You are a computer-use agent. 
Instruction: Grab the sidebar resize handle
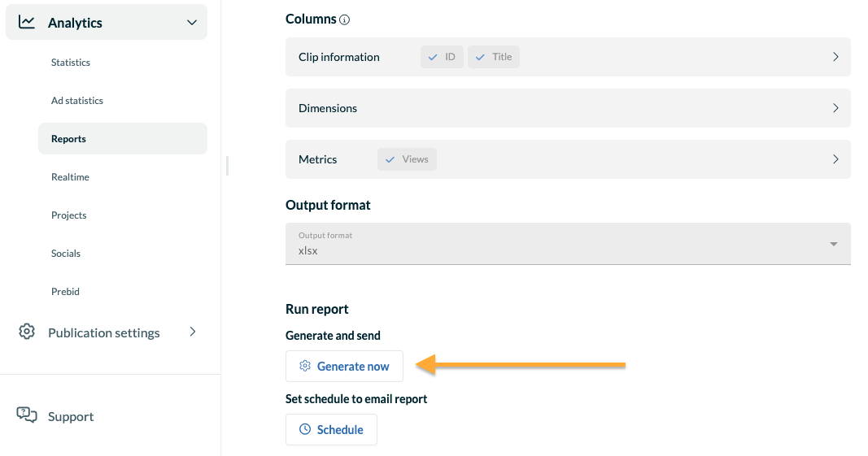[x=227, y=166]
